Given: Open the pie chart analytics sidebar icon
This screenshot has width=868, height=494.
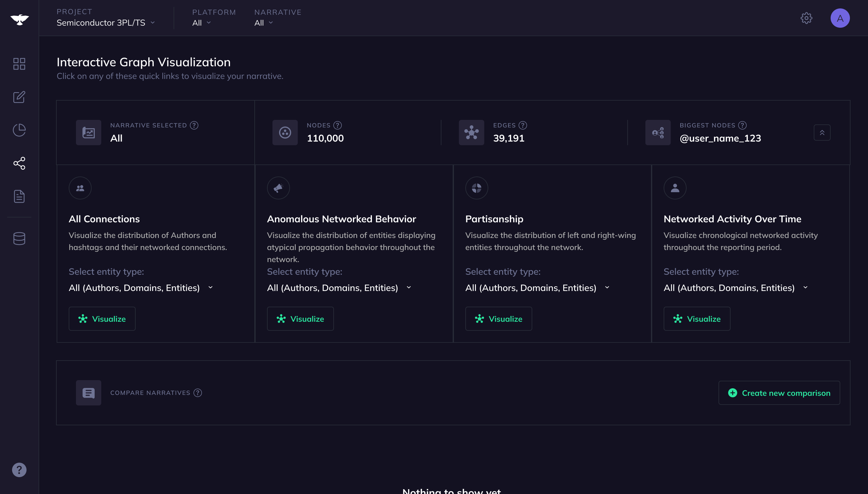Looking at the screenshot, I should (x=19, y=130).
